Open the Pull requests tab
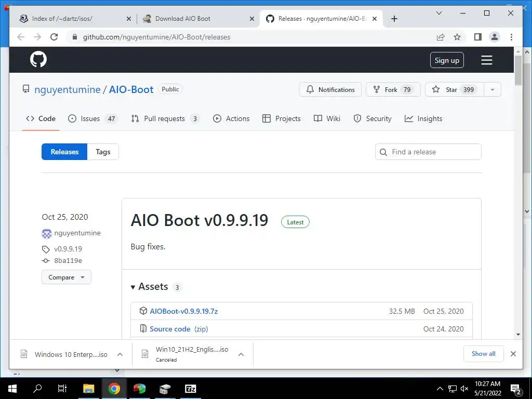This screenshot has width=532, height=399. click(165, 118)
